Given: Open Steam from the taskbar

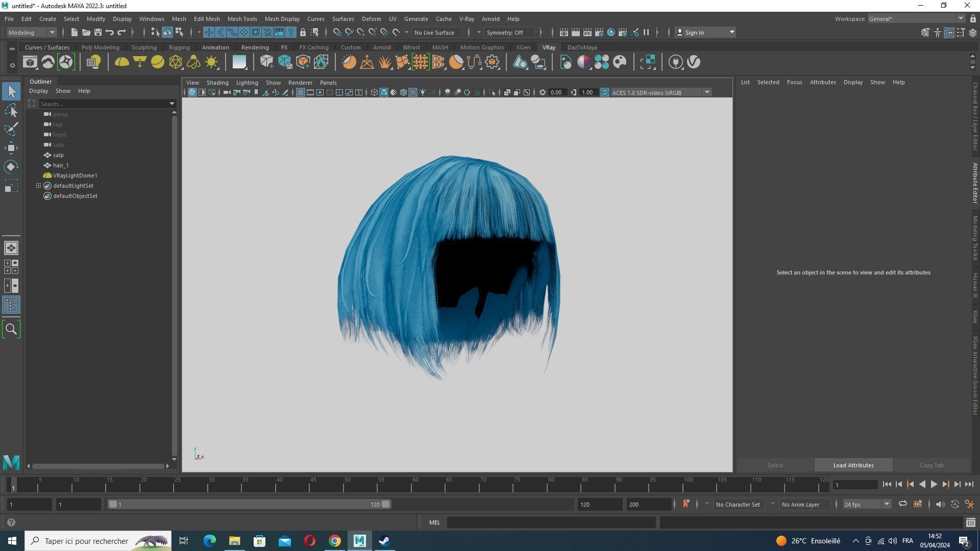Looking at the screenshot, I should tap(384, 541).
